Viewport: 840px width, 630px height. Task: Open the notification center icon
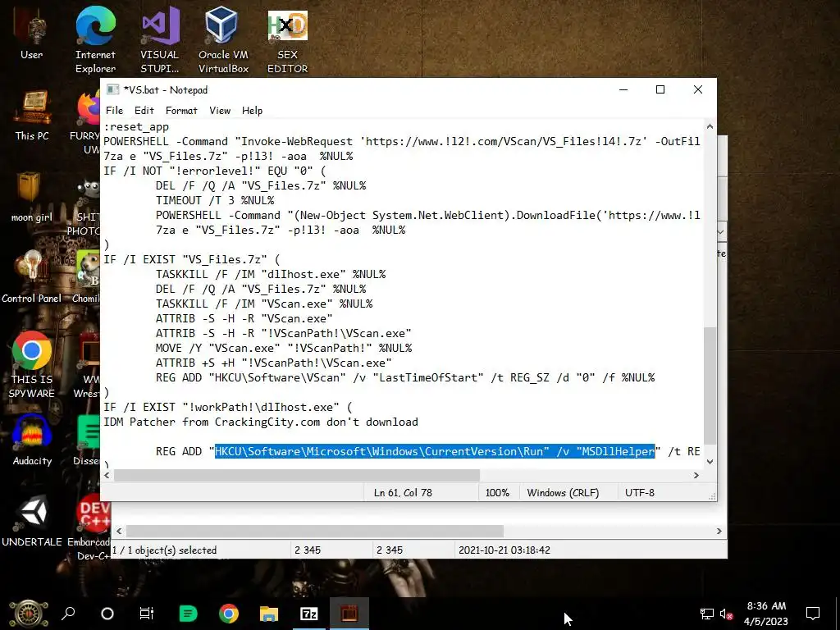pyautogui.click(x=813, y=614)
